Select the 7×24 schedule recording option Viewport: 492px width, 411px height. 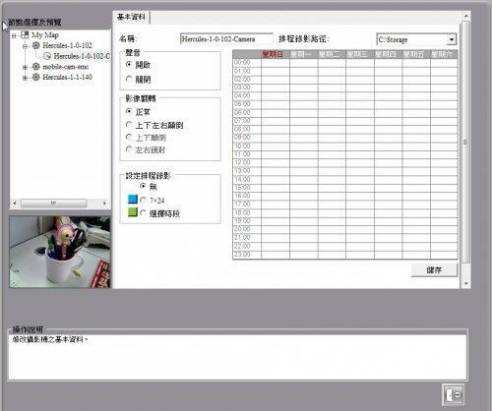143,200
